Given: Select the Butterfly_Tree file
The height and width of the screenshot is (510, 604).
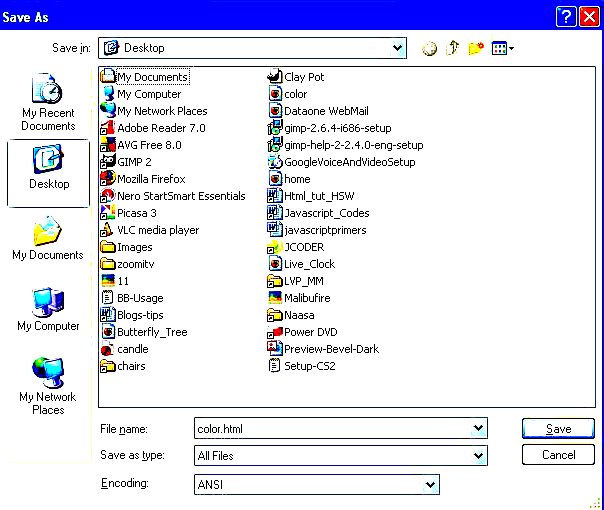Looking at the screenshot, I should click(144, 332).
